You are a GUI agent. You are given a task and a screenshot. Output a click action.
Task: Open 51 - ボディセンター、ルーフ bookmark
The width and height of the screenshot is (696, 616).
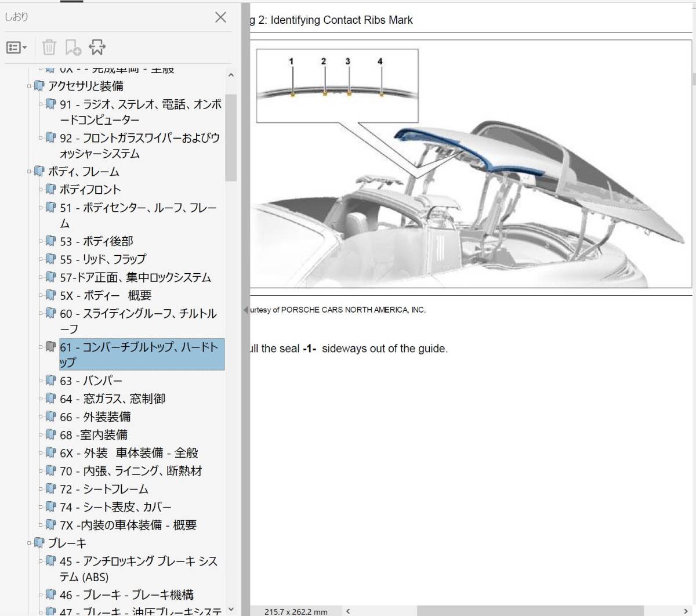point(138,215)
